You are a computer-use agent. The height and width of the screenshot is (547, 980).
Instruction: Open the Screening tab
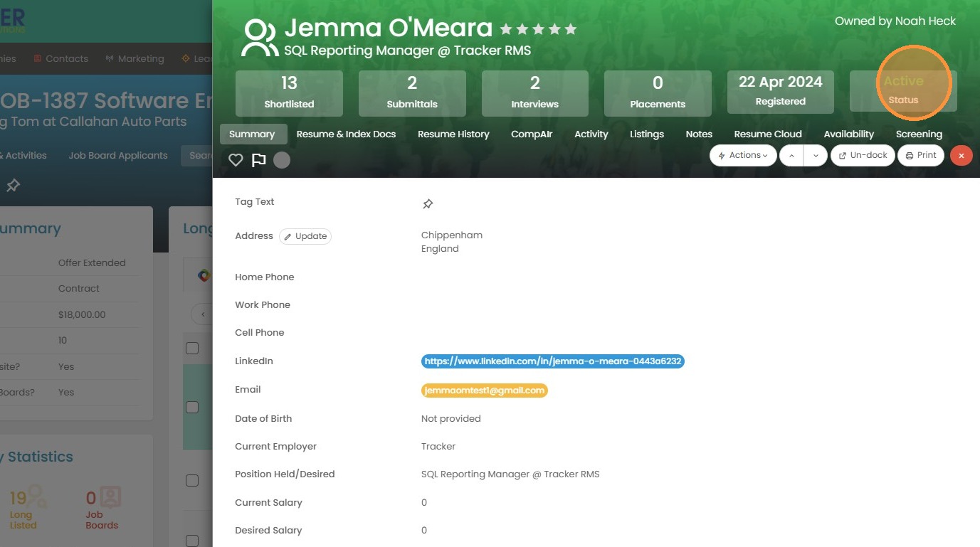(x=919, y=134)
